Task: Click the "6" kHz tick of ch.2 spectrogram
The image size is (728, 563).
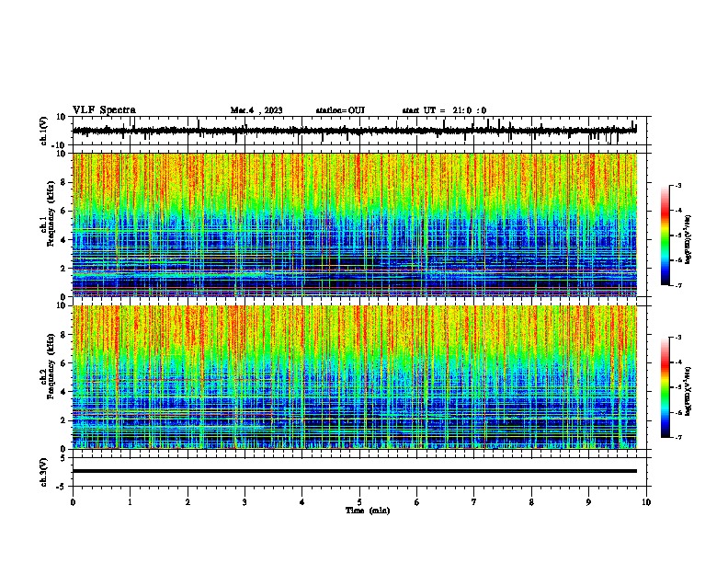Action: (63, 363)
